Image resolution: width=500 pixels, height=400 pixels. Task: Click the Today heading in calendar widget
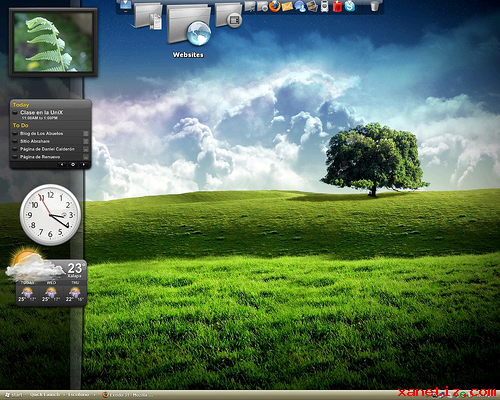pyautogui.click(x=21, y=105)
